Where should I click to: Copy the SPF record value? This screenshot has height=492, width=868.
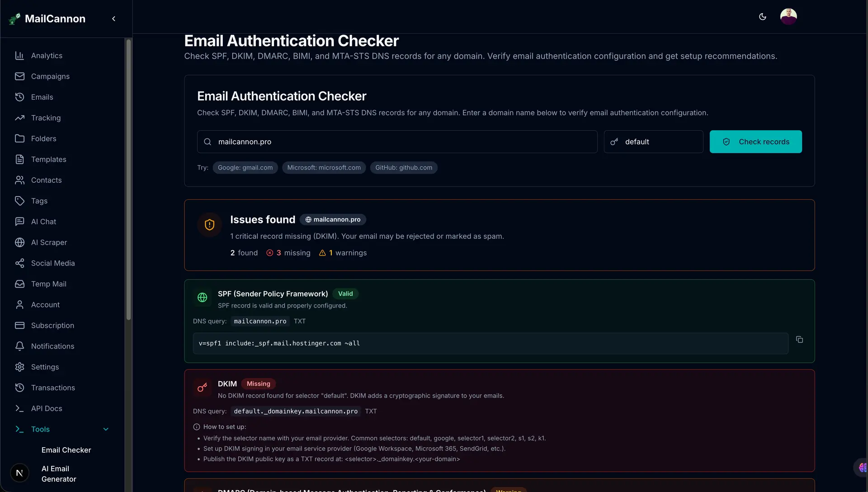click(799, 340)
